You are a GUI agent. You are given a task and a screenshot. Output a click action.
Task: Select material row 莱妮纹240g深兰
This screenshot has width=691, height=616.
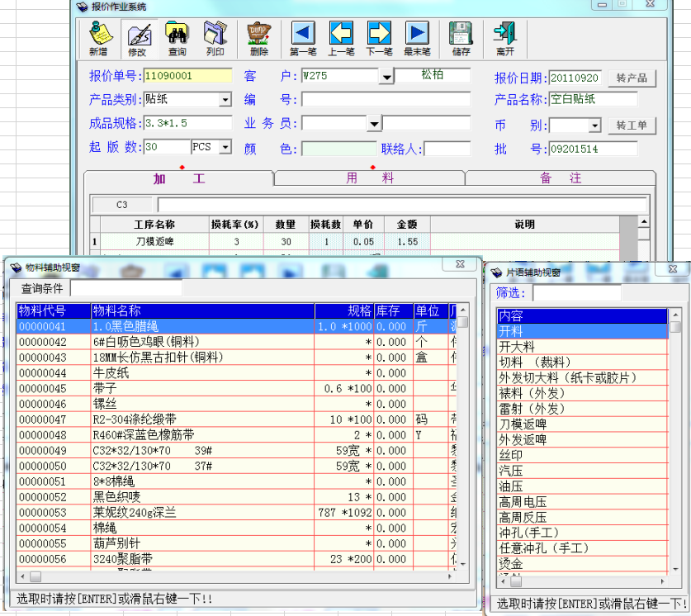tap(237, 513)
